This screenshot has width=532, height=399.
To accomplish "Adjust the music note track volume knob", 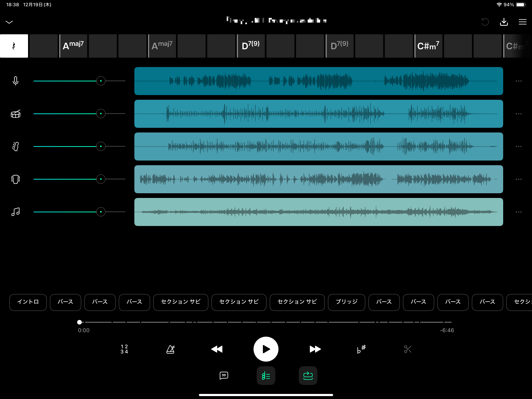I will [x=101, y=212].
